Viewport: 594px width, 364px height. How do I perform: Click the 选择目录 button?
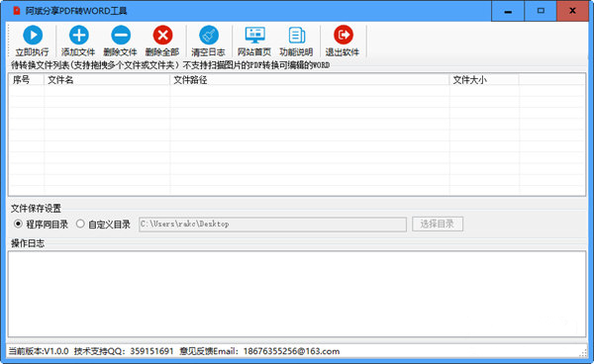coord(438,224)
